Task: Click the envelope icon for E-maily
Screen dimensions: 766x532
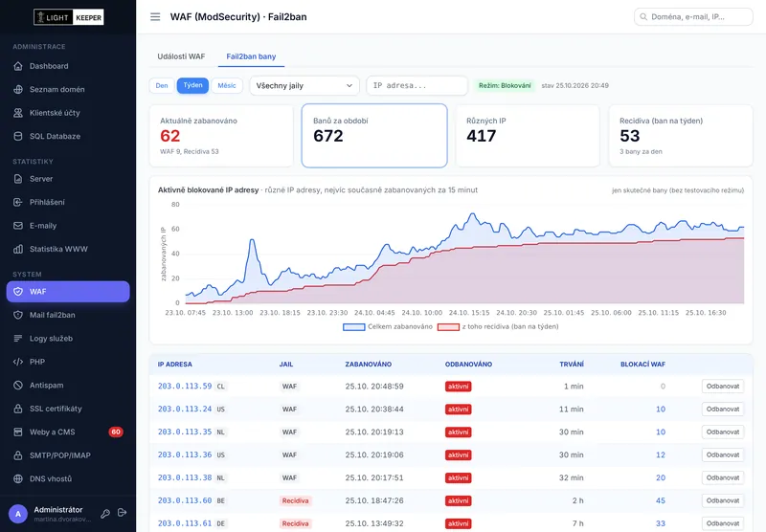Action: pos(18,226)
